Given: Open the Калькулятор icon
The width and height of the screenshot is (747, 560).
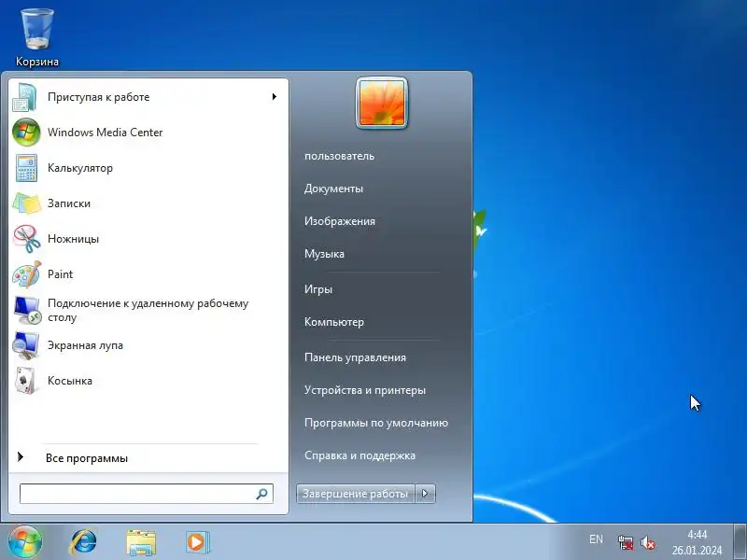Looking at the screenshot, I should pyautogui.click(x=26, y=168).
